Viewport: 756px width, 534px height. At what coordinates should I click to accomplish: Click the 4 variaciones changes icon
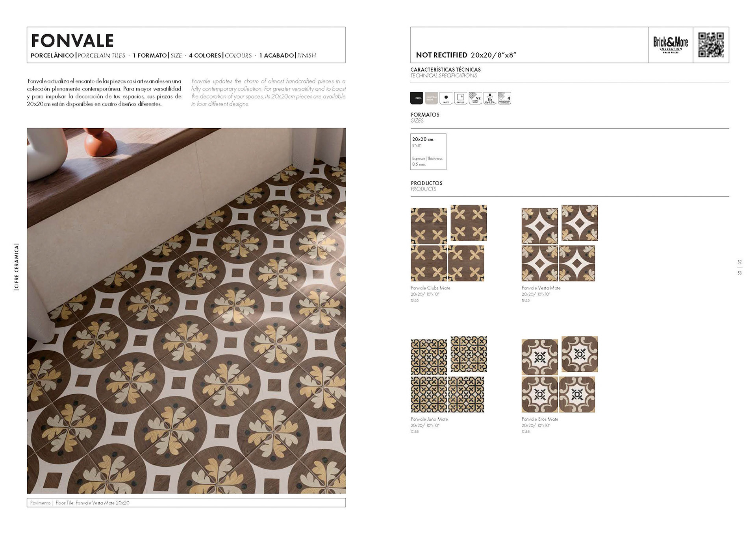[x=504, y=98]
